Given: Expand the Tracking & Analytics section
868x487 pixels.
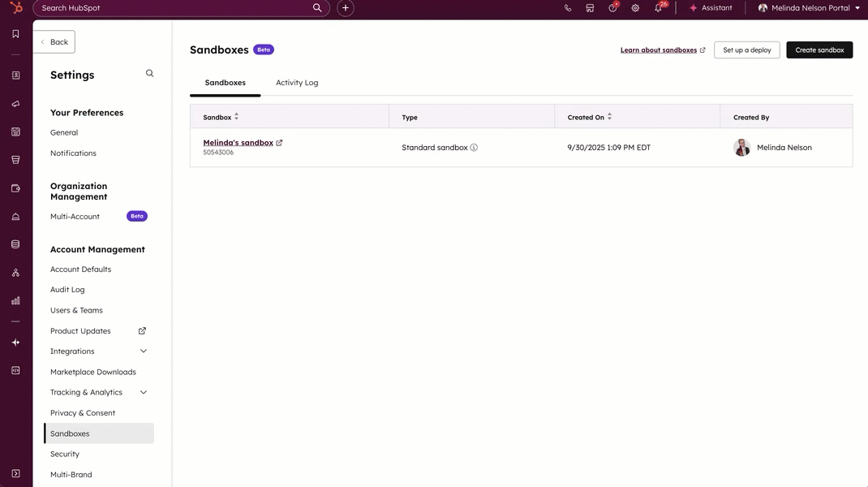Looking at the screenshot, I should pos(144,392).
